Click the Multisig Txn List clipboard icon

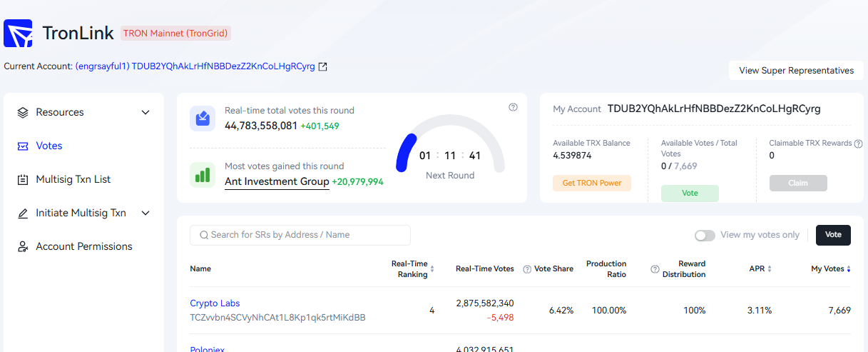(x=23, y=179)
